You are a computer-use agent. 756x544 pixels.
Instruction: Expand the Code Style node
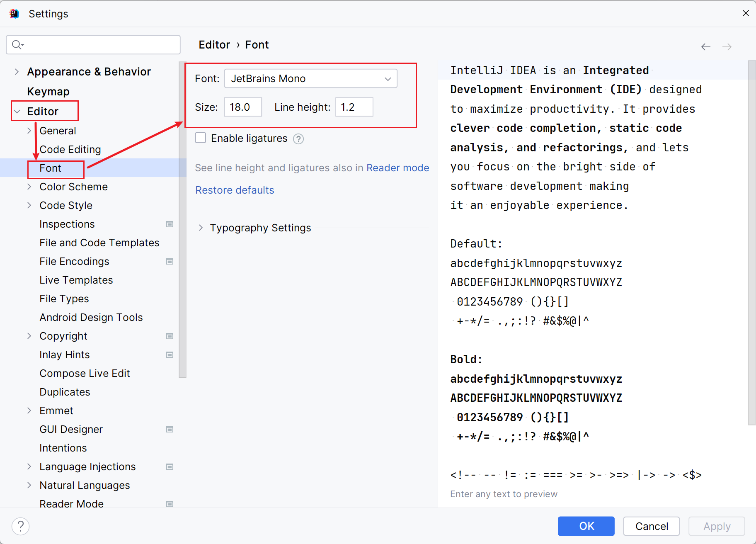pyautogui.click(x=29, y=205)
